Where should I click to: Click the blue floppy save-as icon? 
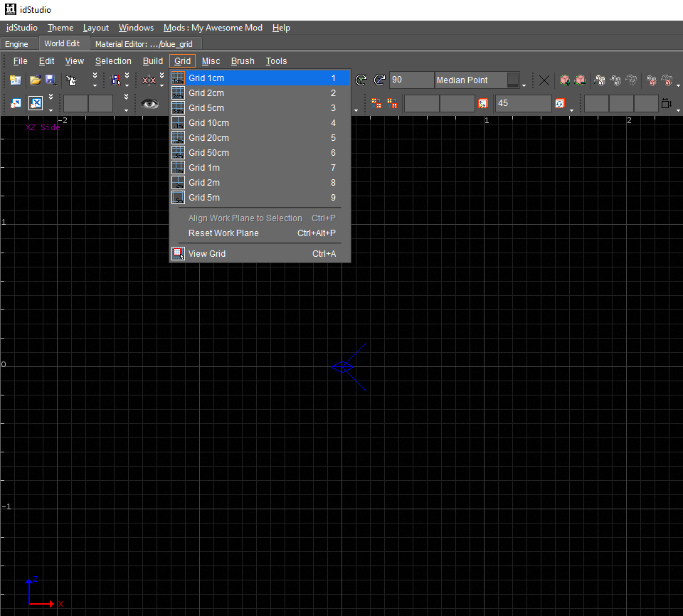pyautogui.click(x=51, y=80)
